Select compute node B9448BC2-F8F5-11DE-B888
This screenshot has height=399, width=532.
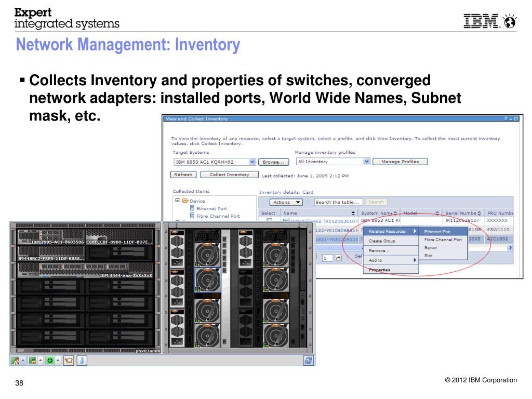coord(50,254)
